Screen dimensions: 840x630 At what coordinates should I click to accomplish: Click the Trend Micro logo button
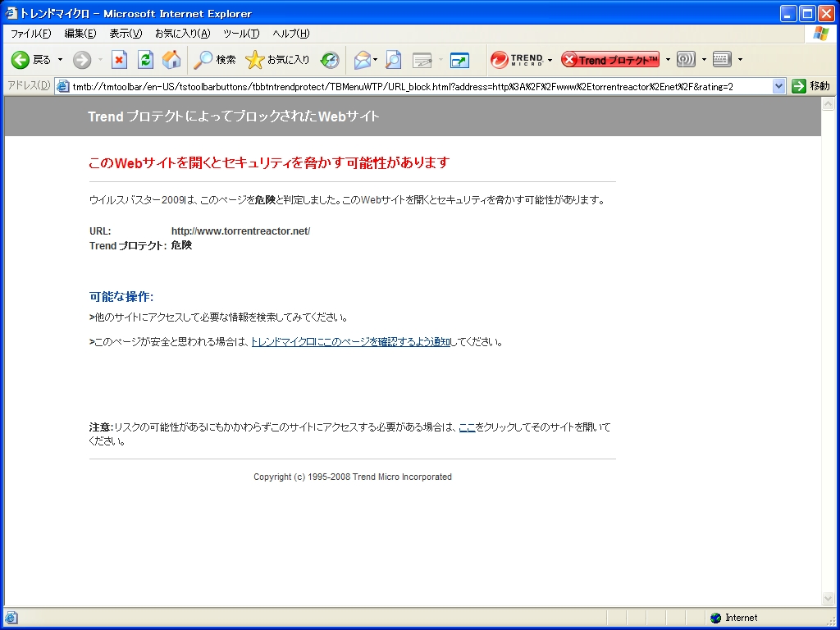(x=517, y=59)
